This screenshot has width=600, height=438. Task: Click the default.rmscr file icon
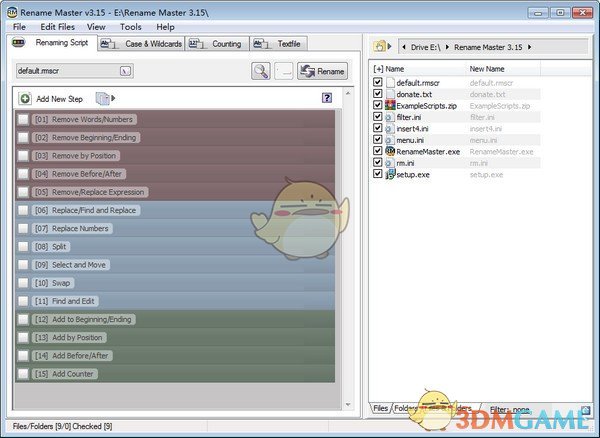(x=390, y=82)
